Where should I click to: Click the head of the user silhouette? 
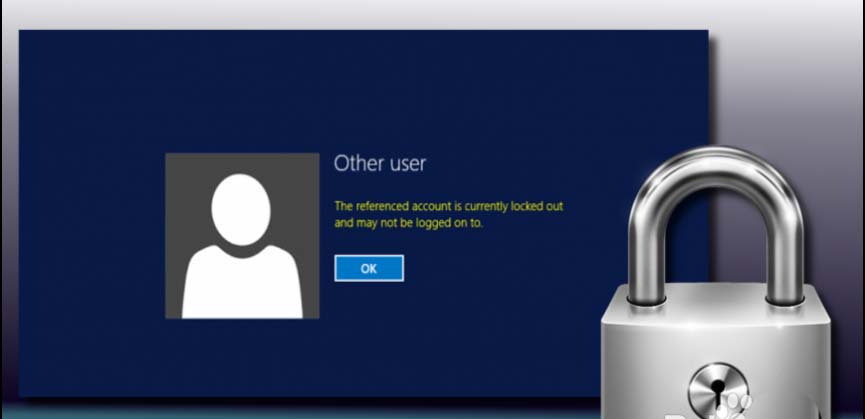tap(241, 208)
